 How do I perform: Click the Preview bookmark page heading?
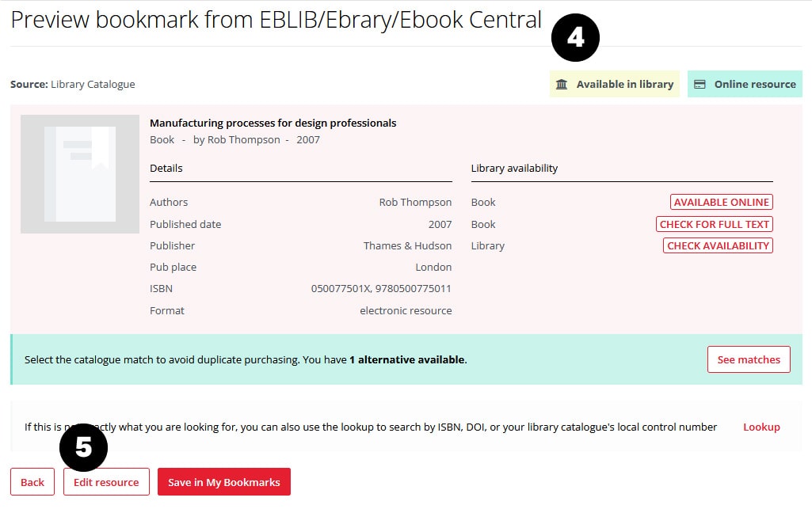276,20
